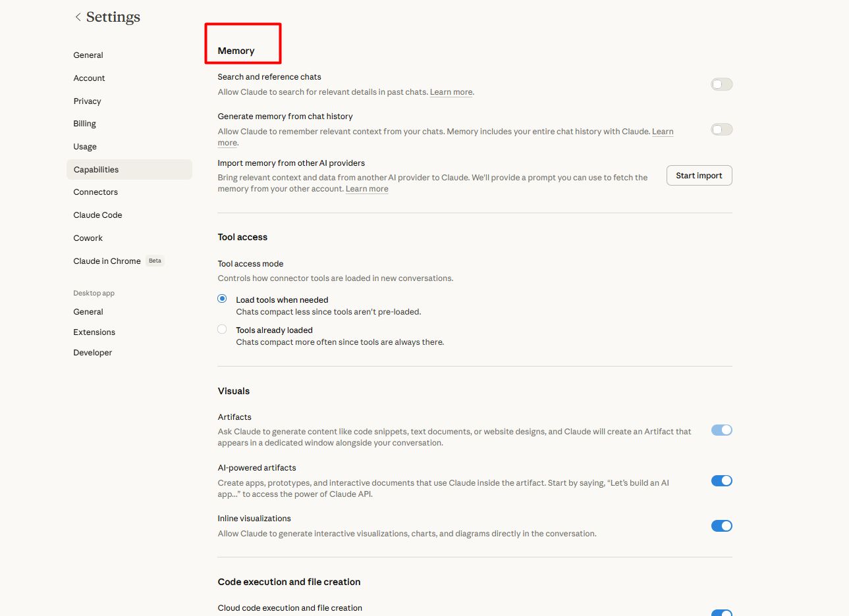
Task: Click the Search and reference chats label
Action: coord(269,77)
